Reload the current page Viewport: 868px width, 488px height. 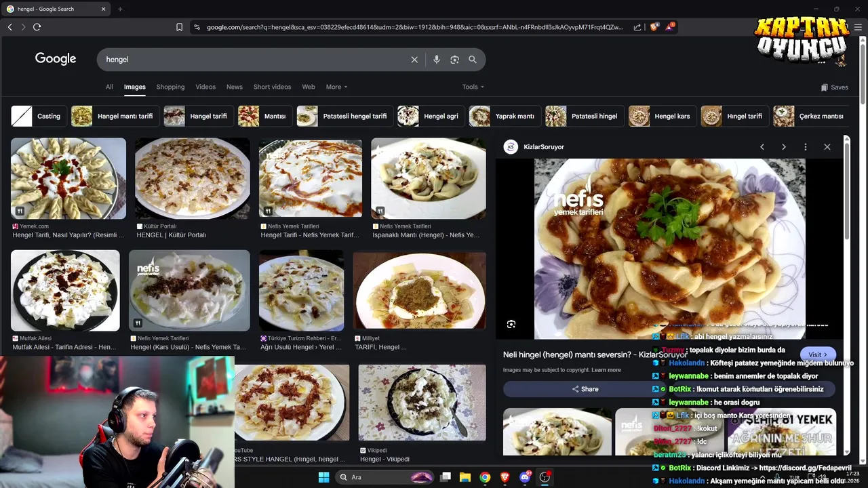[x=37, y=27]
